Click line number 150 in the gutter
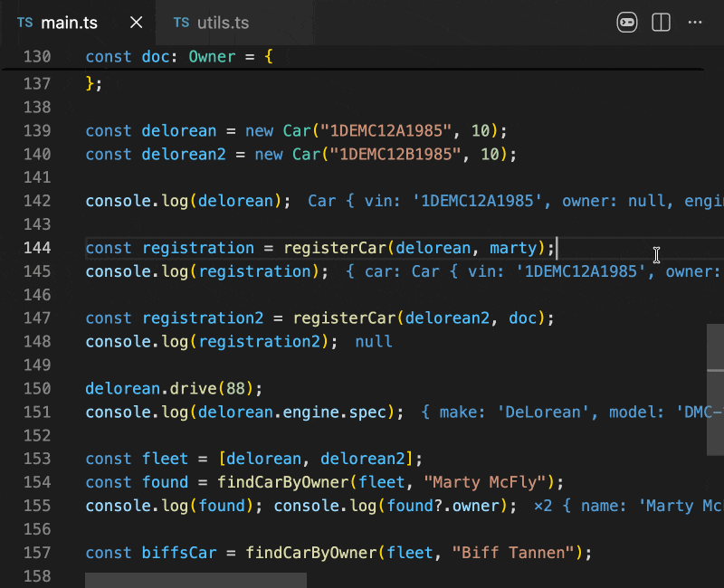This screenshot has height=588, width=724. [37, 389]
